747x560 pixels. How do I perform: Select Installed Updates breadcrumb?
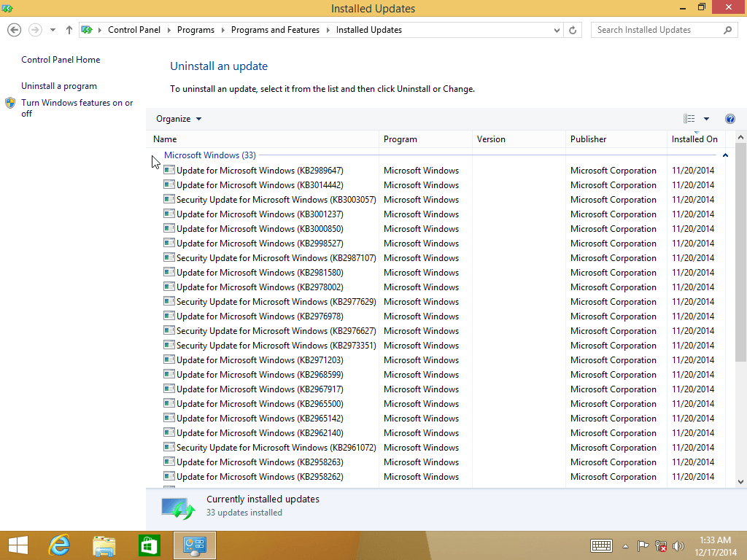[x=368, y=30]
